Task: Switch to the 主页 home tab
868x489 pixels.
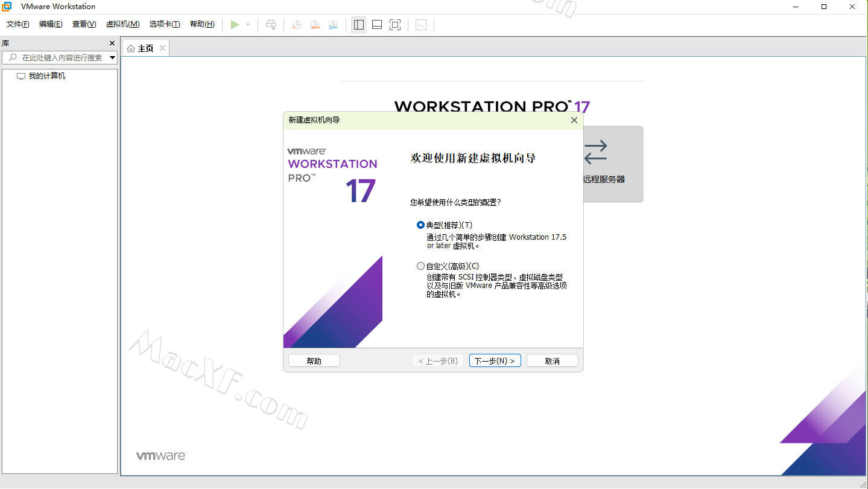Action: click(x=146, y=48)
